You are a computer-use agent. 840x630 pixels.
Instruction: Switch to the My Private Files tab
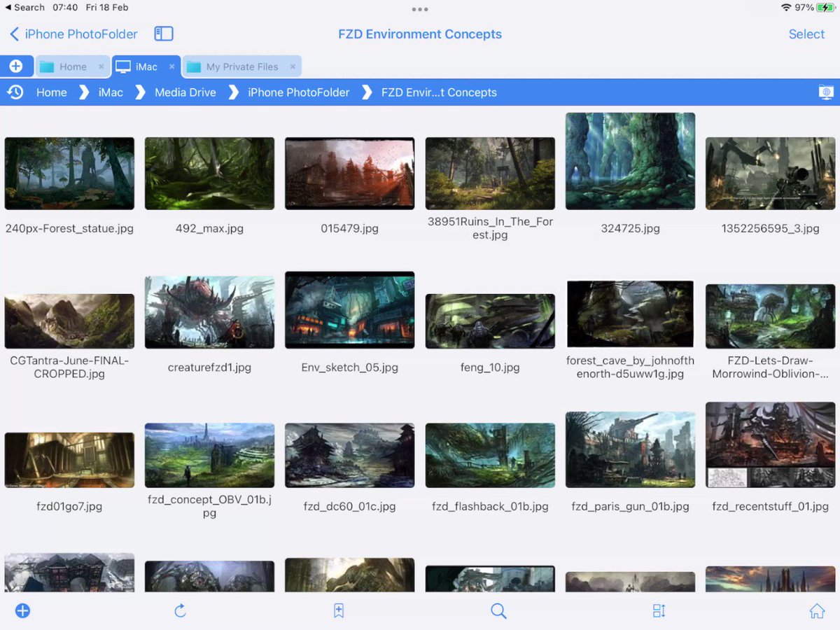point(242,66)
